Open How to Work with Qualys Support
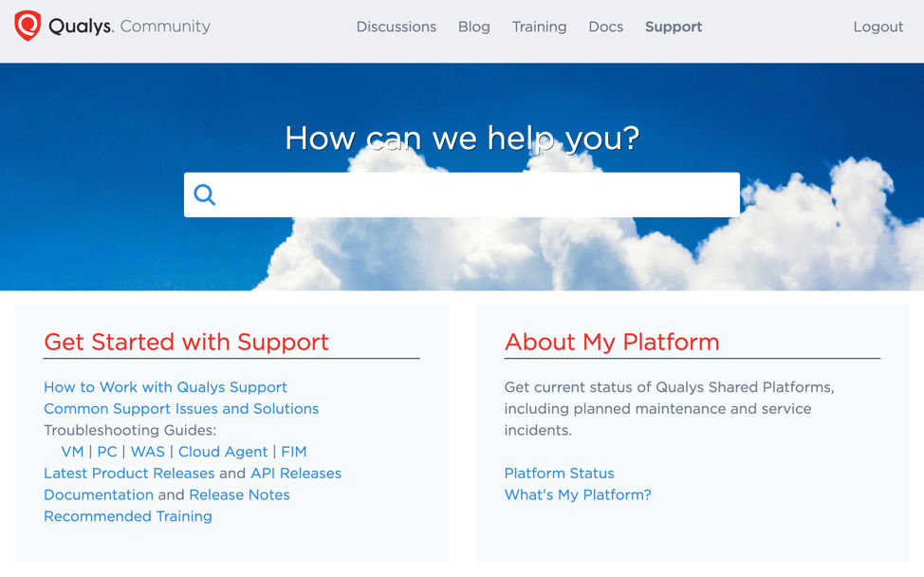This screenshot has width=924, height=577. click(165, 387)
